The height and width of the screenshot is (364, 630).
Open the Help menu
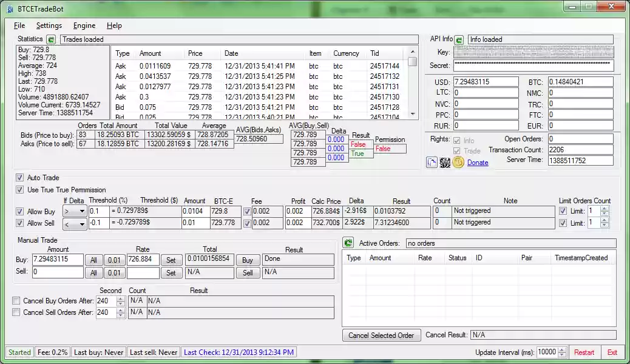pyautogui.click(x=114, y=25)
